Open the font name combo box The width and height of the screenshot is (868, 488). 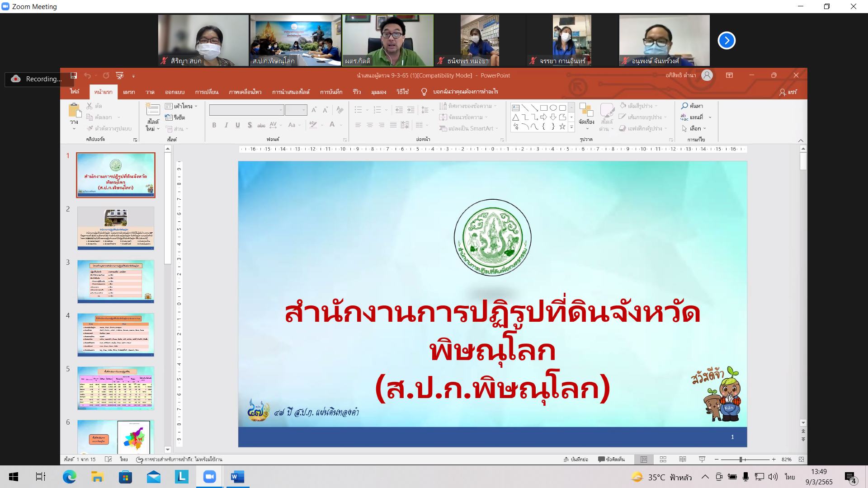(x=246, y=110)
